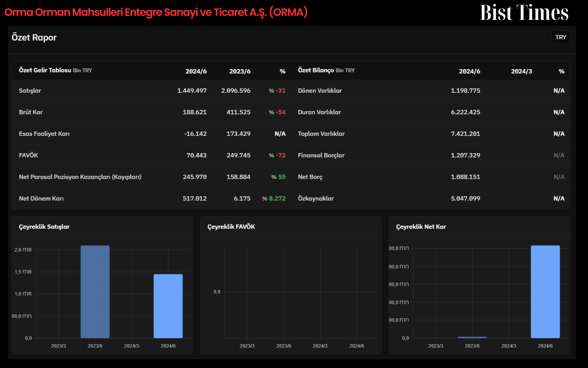Click the Dönen Varlıklar row label
The height and width of the screenshot is (368, 588).
pos(320,91)
